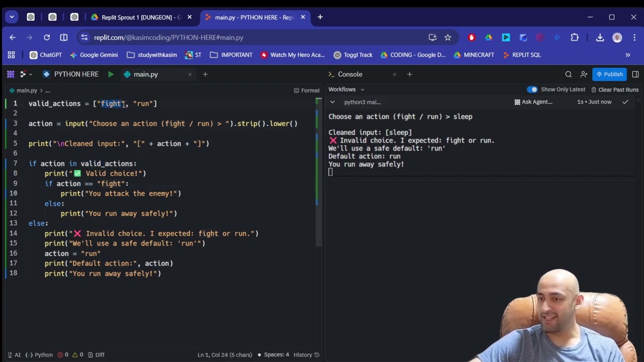Open the tab search dropdown arrow
This screenshot has height=362, width=644.
tap(12, 17)
